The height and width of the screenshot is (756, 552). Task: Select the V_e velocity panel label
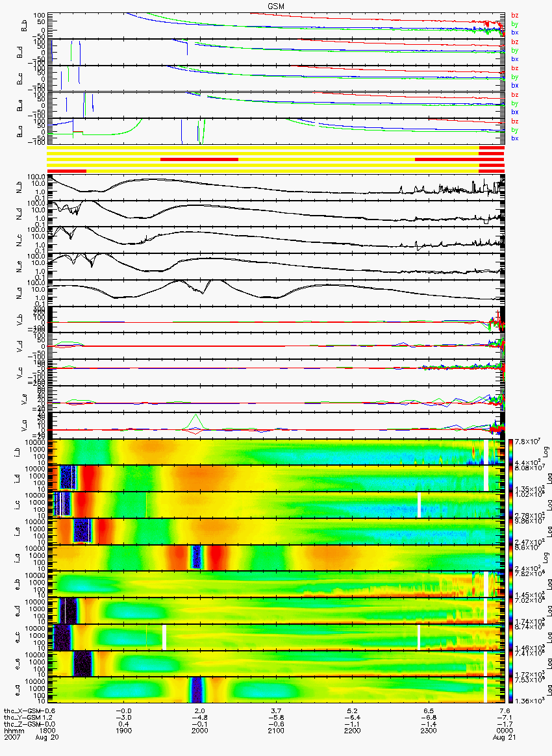(x=24, y=399)
